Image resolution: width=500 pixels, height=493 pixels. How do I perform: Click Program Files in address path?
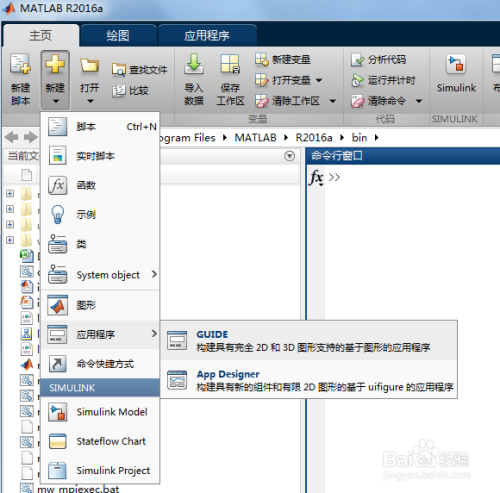tap(188, 137)
